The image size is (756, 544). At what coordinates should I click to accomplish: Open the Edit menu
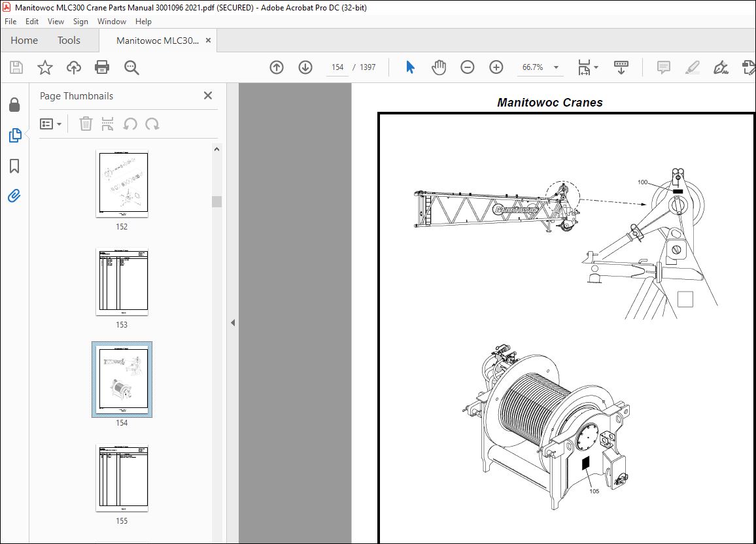coord(32,21)
